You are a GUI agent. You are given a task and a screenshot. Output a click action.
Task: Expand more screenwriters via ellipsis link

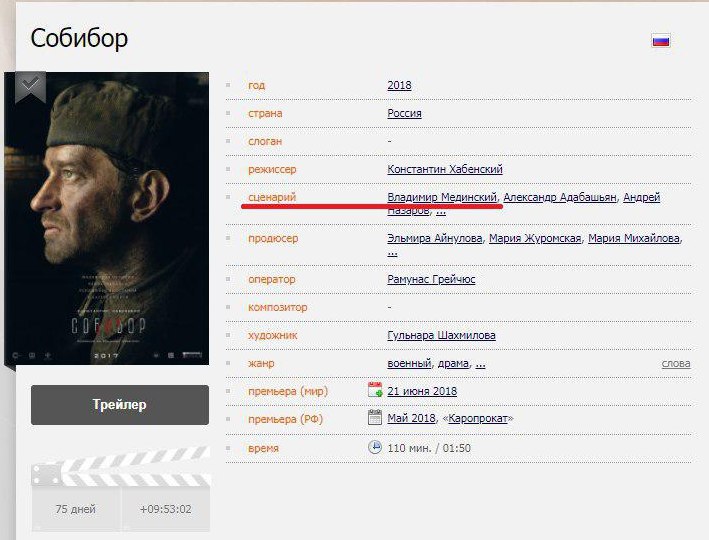(441, 211)
